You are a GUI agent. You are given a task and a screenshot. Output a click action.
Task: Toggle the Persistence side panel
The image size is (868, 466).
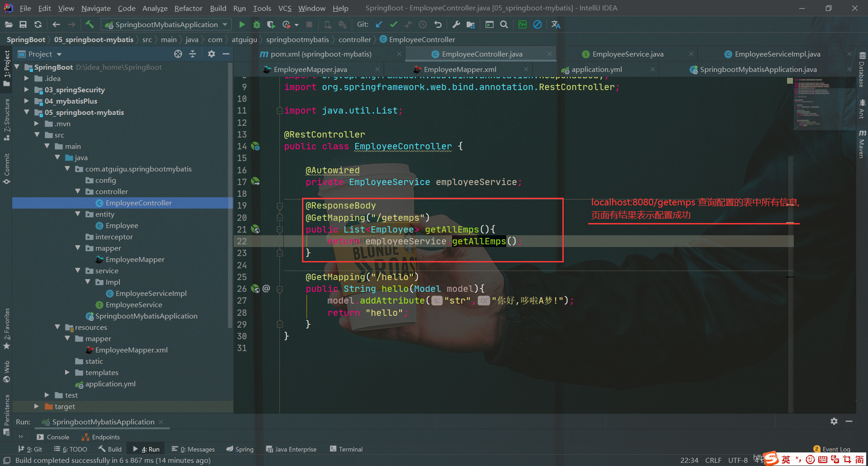(6, 414)
